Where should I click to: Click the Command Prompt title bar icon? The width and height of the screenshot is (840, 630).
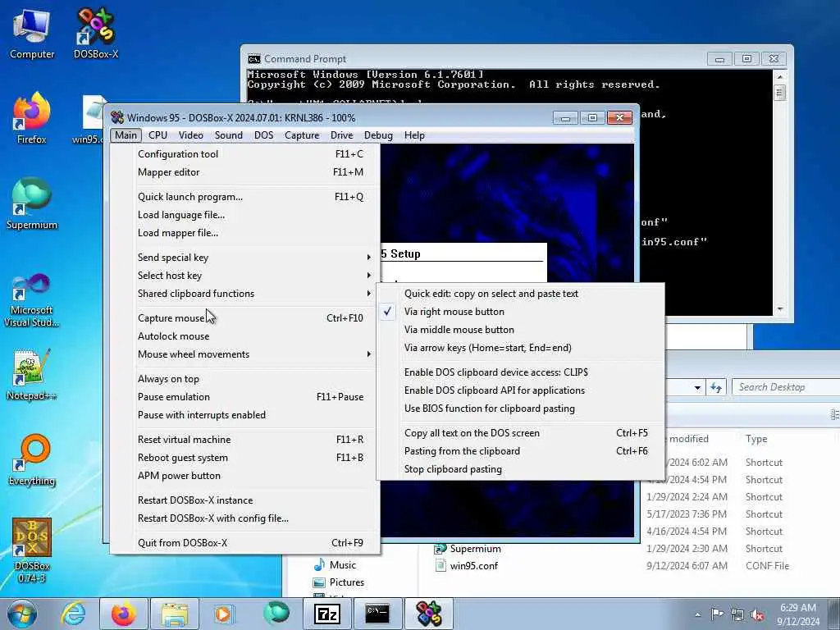254,58
